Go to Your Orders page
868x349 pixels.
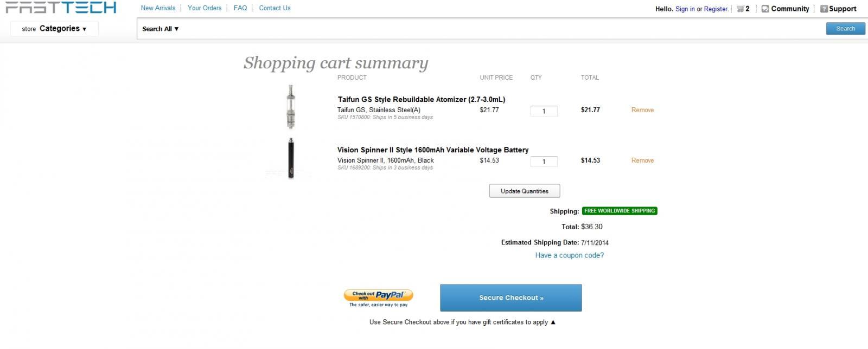pyautogui.click(x=205, y=8)
